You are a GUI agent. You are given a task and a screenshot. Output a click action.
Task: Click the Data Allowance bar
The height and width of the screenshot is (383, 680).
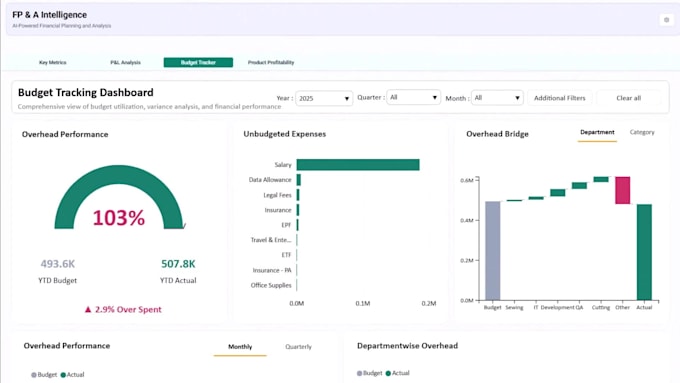click(298, 180)
